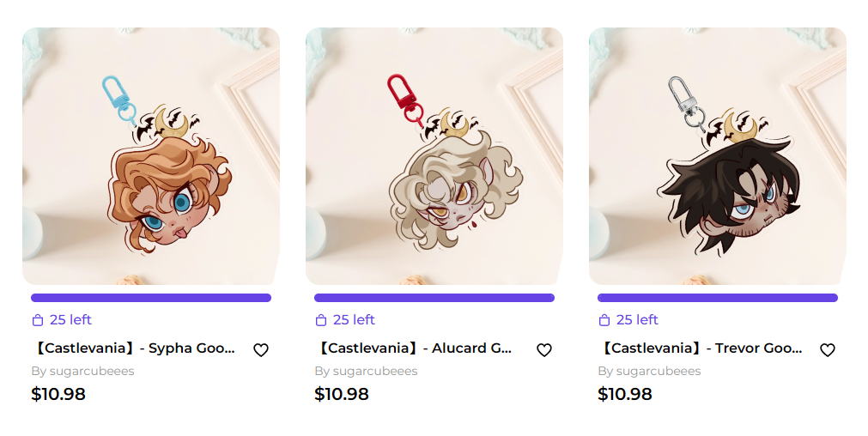Image resolution: width=868 pixels, height=436 pixels.
Task: Open the 【Castlevania】 - Sypha Goo... listing title
Action: pyautogui.click(x=133, y=348)
